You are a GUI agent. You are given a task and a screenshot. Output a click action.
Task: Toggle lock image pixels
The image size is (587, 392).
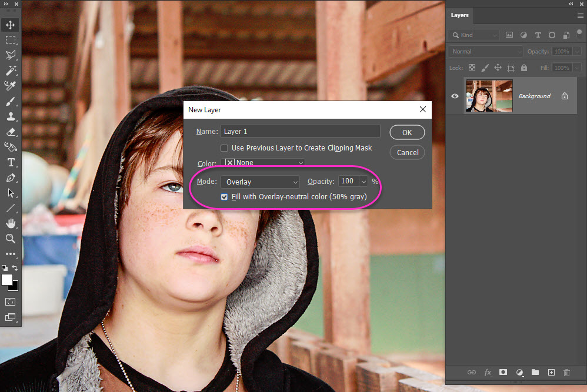(x=485, y=68)
